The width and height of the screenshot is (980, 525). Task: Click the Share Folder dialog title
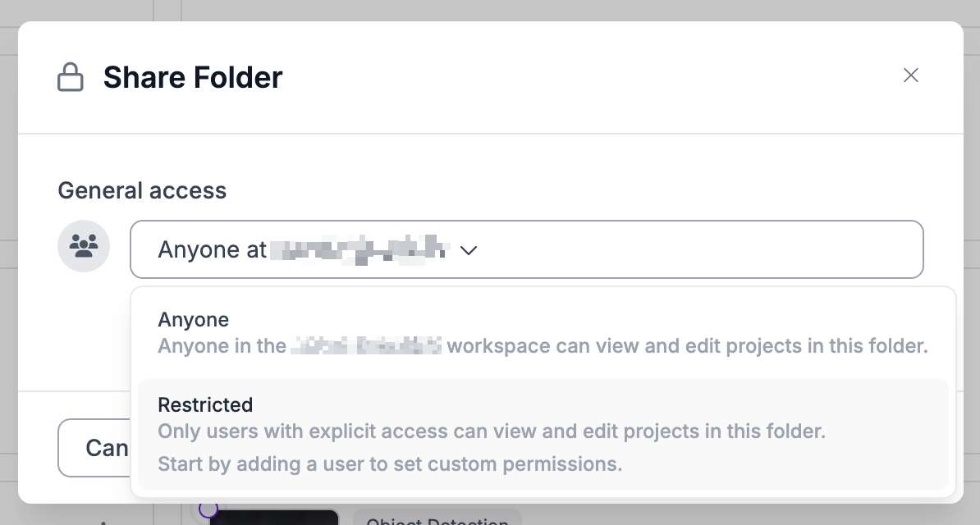193,78
